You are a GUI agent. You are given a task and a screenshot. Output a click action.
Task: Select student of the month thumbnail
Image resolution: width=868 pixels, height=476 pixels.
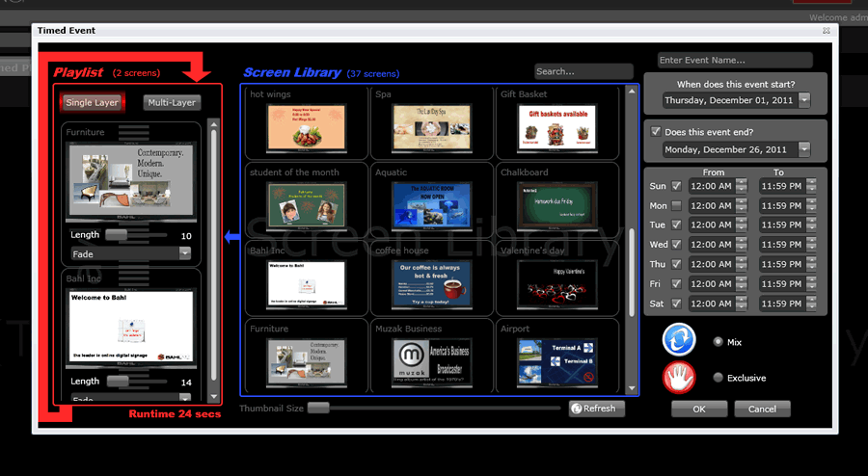coord(306,205)
